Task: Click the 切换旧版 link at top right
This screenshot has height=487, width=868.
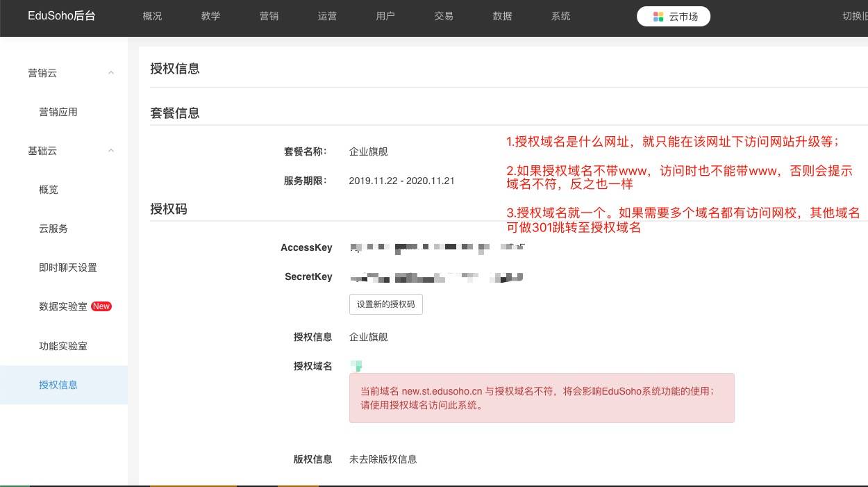Action: point(854,16)
